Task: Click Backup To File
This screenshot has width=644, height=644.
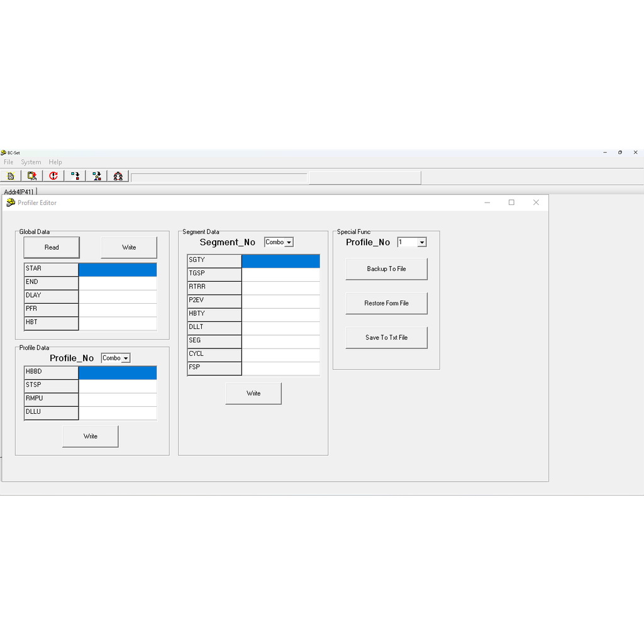Action: pos(386,269)
